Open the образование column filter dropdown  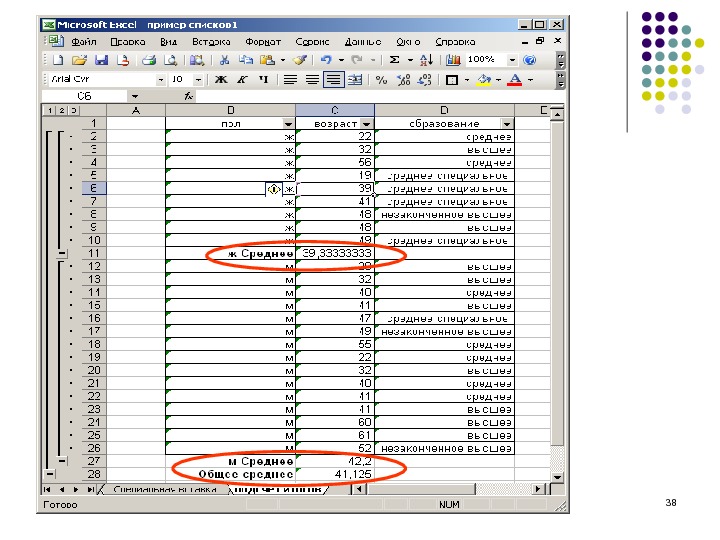pyautogui.click(x=507, y=123)
